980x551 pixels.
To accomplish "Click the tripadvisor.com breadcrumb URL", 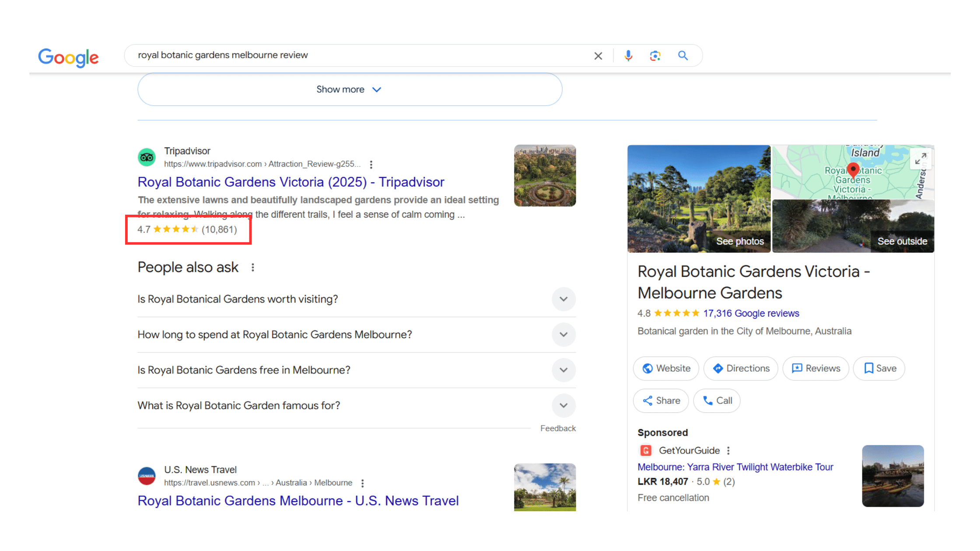I will pos(262,164).
